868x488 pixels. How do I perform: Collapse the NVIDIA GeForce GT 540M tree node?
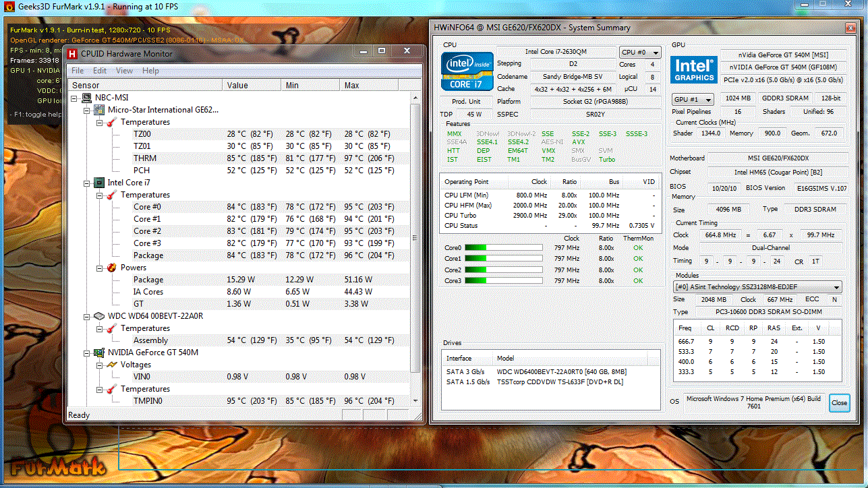87,353
